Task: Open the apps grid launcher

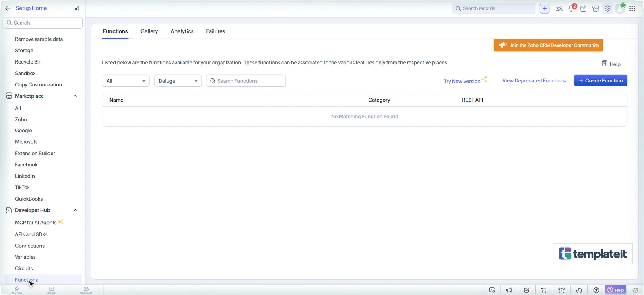Action: 632,8
